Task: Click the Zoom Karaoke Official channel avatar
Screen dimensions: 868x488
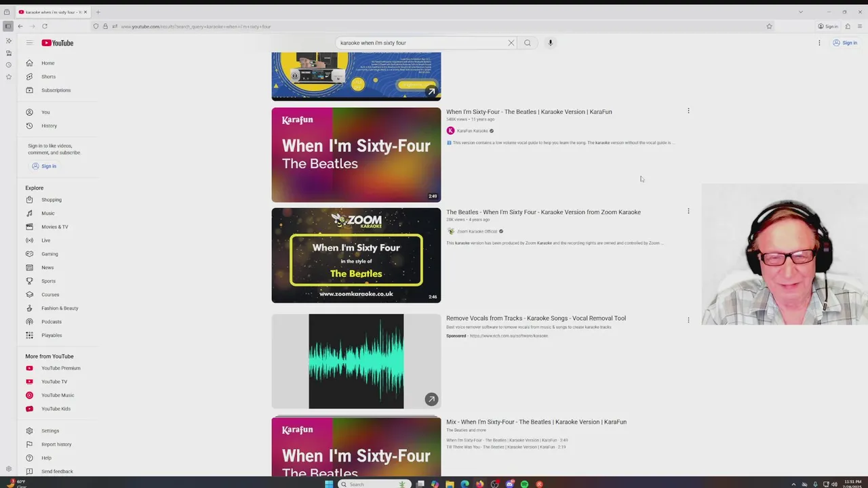Action: 450,231
